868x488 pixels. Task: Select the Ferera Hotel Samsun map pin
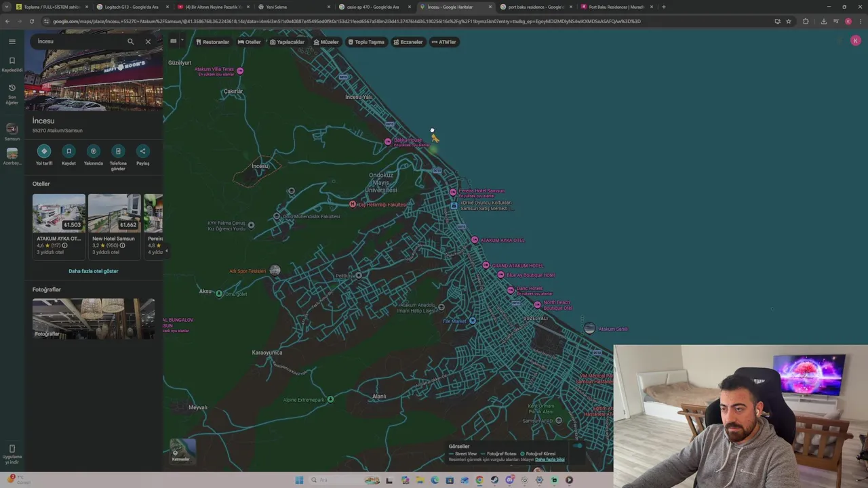coord(453,192)
